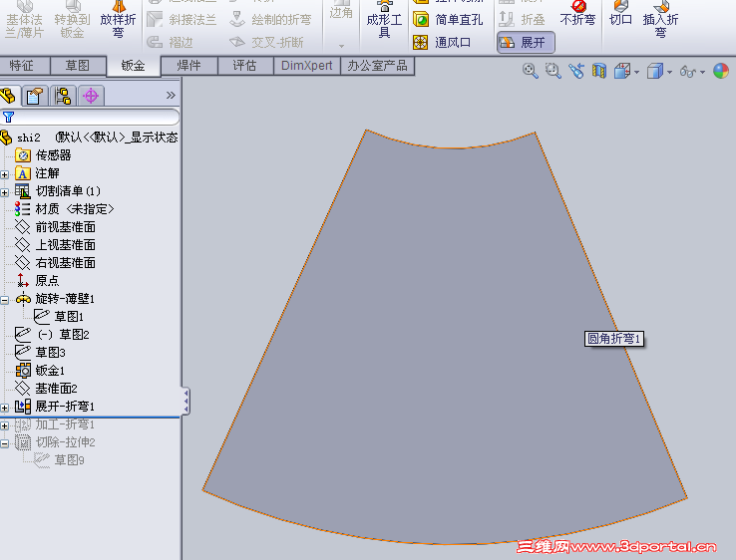Open the DimXpertManager tab
This screenshot has width=736, height=560.
tap(91, 96)
